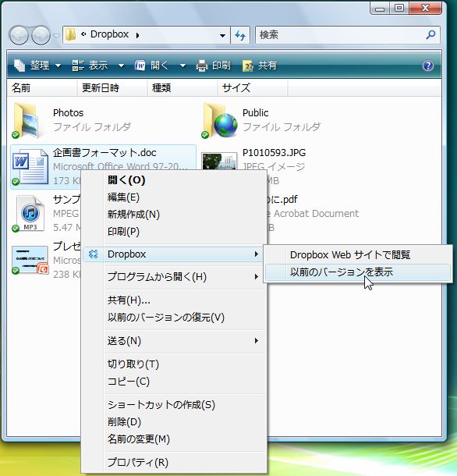Expand the 表示 views dropdown arrow
Image resolution: width=457 pixels, height=476 pixels.
(121, 66)
